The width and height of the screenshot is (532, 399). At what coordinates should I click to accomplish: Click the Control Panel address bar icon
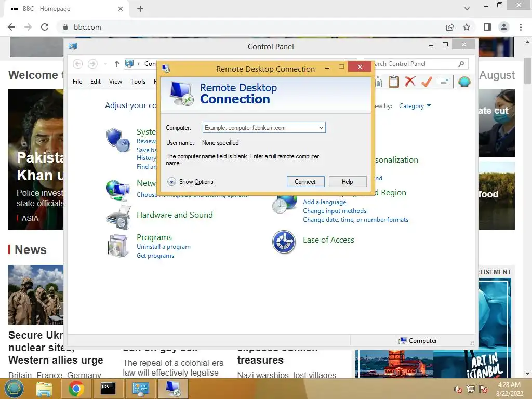pos(129,63)
